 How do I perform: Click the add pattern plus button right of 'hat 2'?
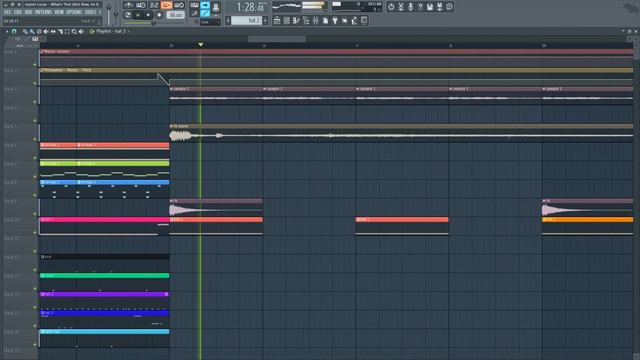pyautogui.click(x=265, y=20)
